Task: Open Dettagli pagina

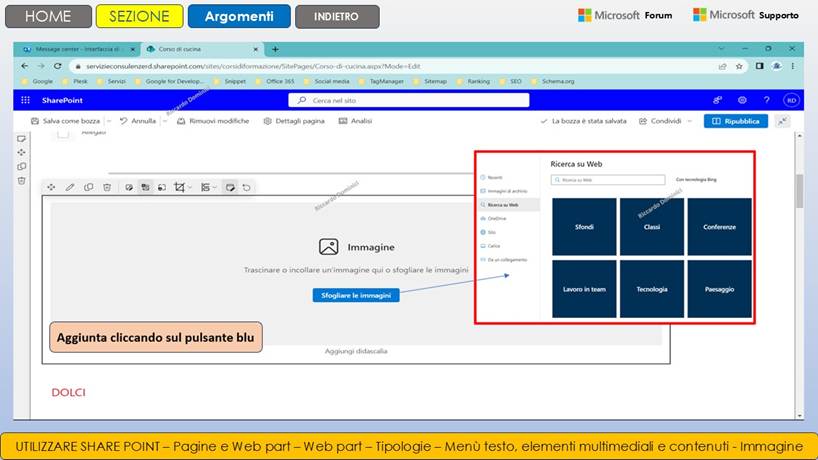Action: point(294,121)
